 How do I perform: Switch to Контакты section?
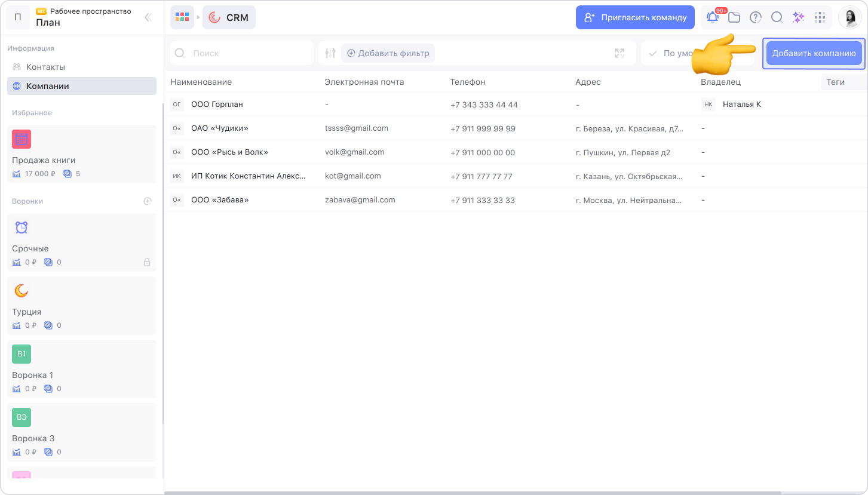click(x=45, y=67)
